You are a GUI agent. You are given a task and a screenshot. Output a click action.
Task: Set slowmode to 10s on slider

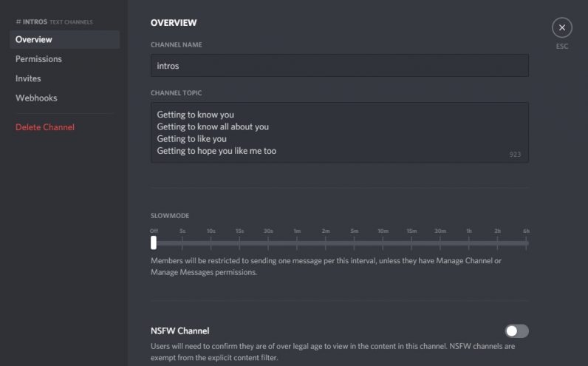tap(211, 243)
